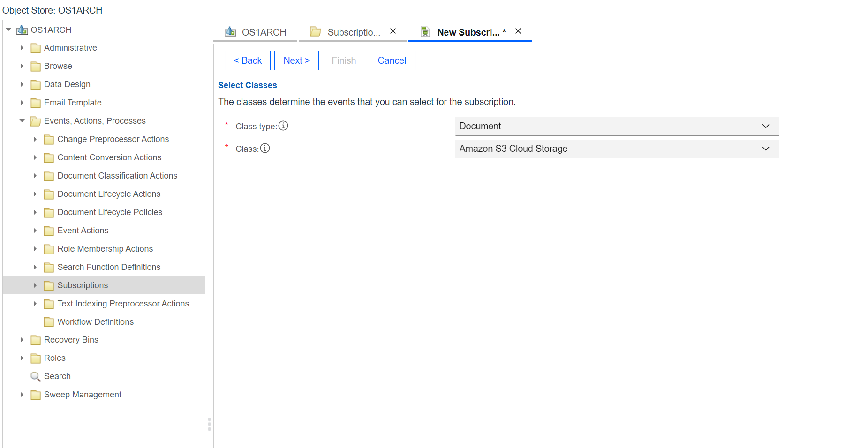Expand the Event Actions folder arrow
The width and height of the screenshot is (868, 448).
(x=35, y=231)
